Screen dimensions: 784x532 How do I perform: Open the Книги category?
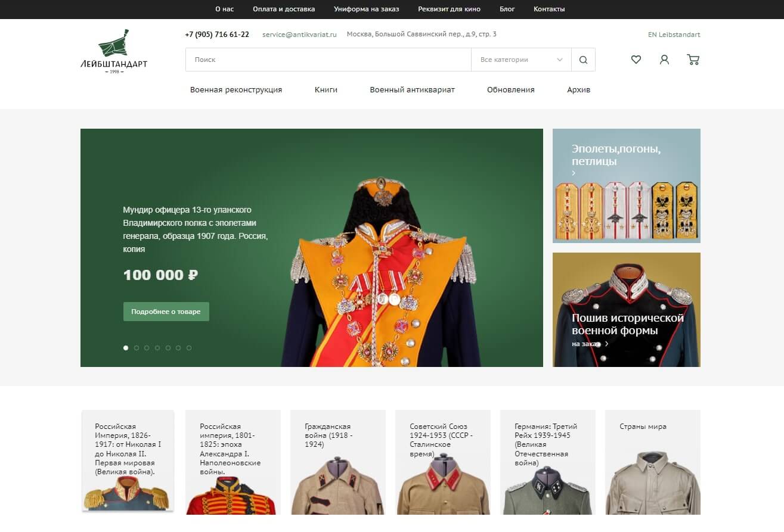point(326,90)
